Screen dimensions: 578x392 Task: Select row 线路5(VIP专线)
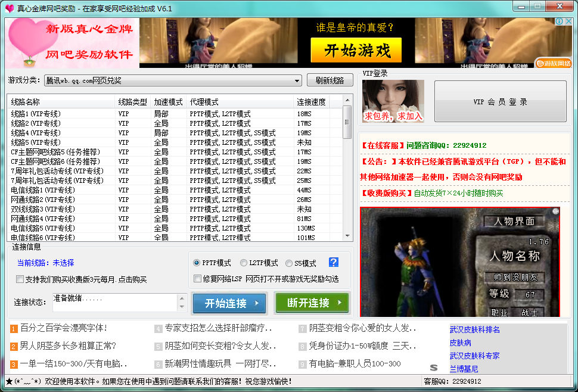[x=175, y=142]
